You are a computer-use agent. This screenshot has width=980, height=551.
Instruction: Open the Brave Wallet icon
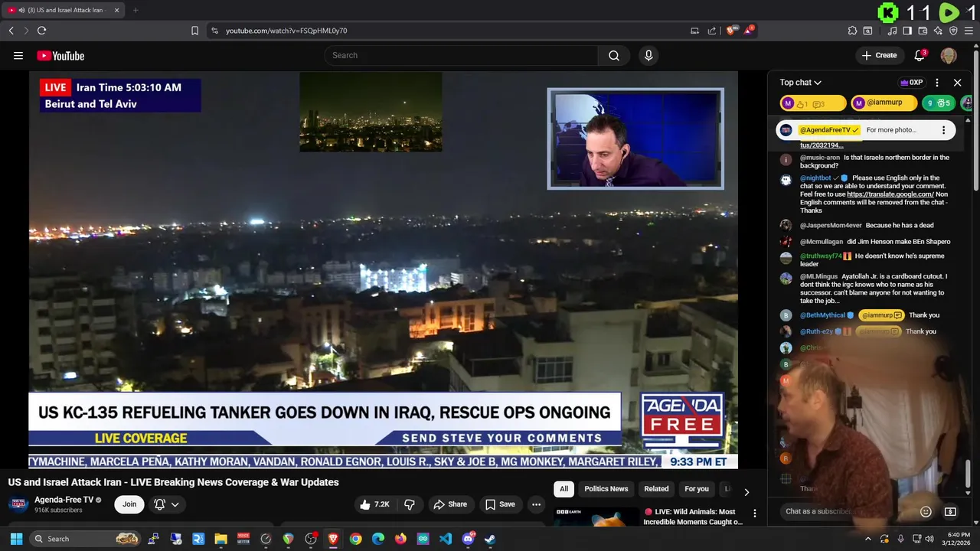pyautogui.click(x=923, y=31)
